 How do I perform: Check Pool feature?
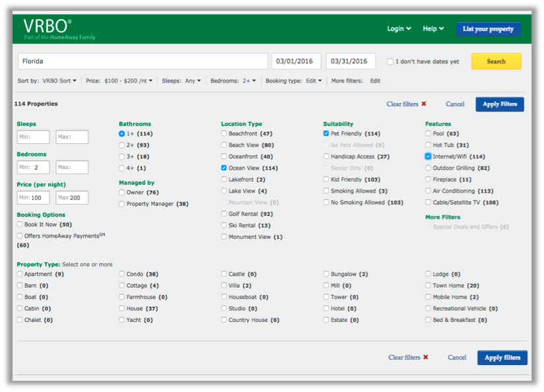(428, 133)
